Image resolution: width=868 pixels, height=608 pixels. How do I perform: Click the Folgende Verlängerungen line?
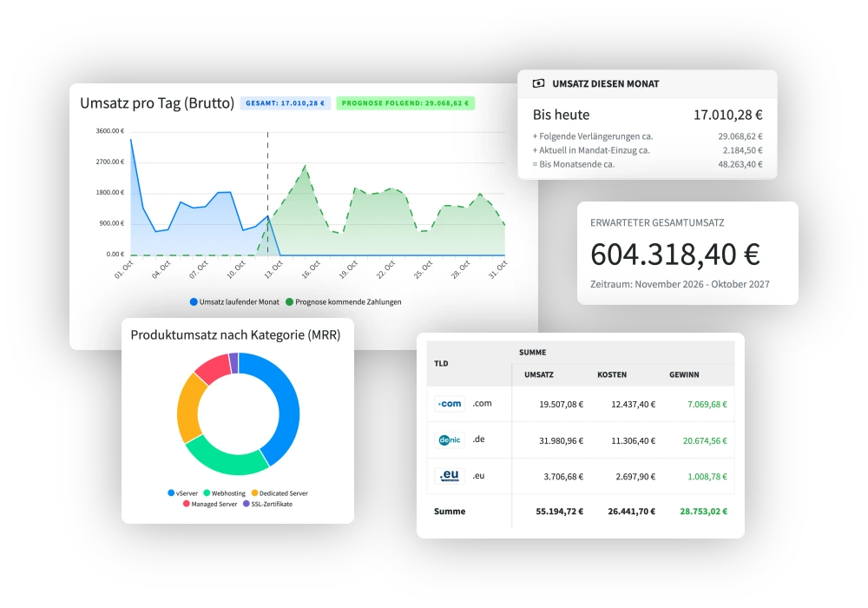coord(648,136)
